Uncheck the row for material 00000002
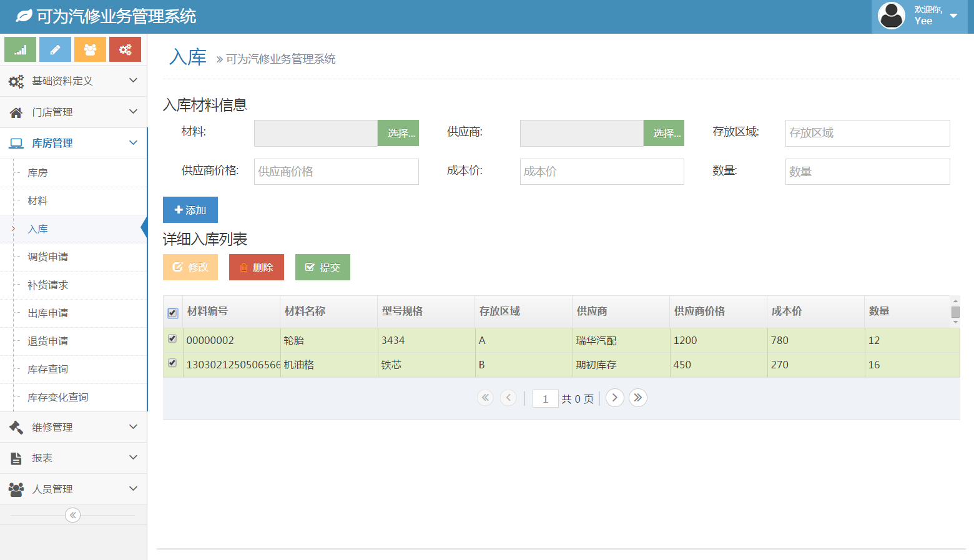Viewport: 974px width, 560px height. 172,339
